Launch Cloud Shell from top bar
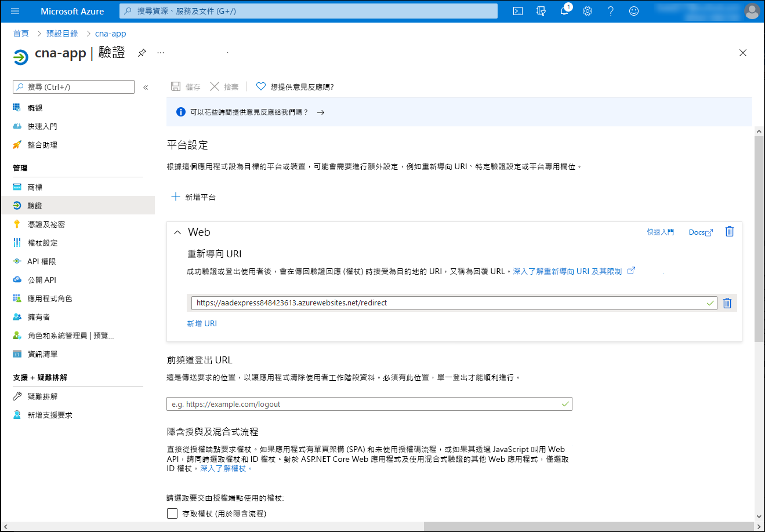Viewport: 765px width, 532px height. pyautogui.click(x=518, y=11)
